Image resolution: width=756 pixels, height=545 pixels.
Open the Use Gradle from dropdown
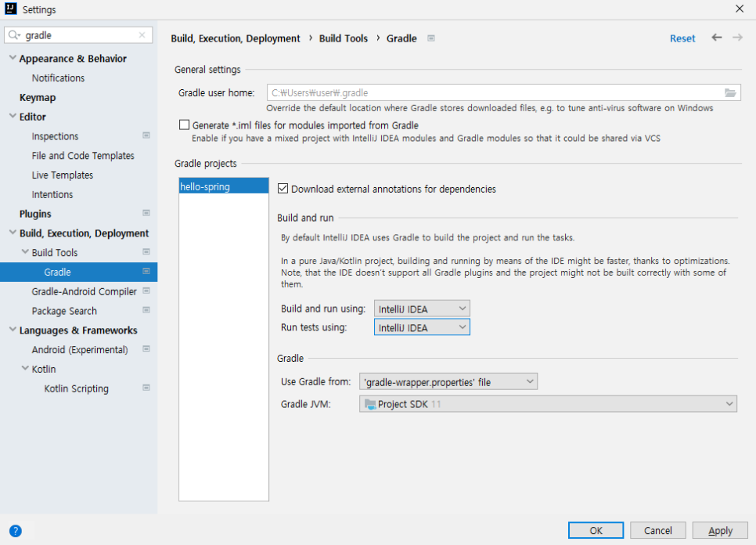pyautogui.click(x=448, y=382)
